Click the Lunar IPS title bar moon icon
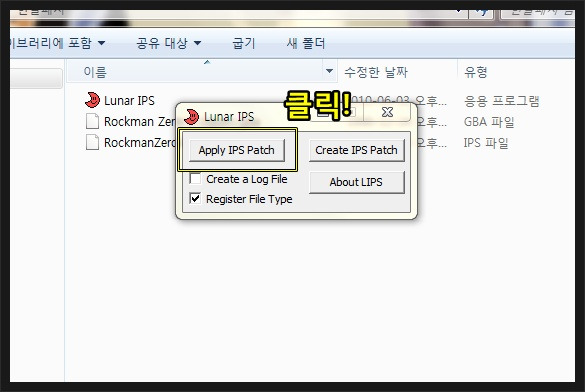The image size is (585, 392). tap(192, 116)
